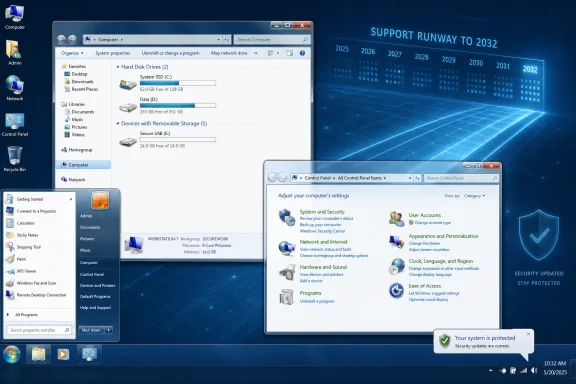Open the Computer desktop icon
Viewport: 576px width, 384px height.
pos(15,17)
